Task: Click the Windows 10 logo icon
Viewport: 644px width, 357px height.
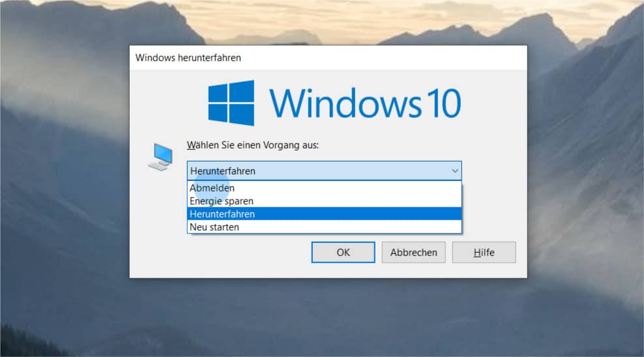Action: pos(231,103)
